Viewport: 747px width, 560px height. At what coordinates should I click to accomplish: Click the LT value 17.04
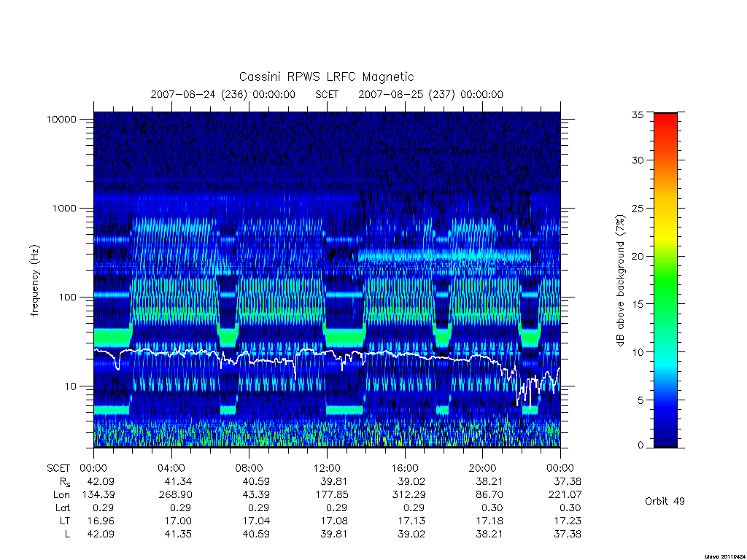256,521
